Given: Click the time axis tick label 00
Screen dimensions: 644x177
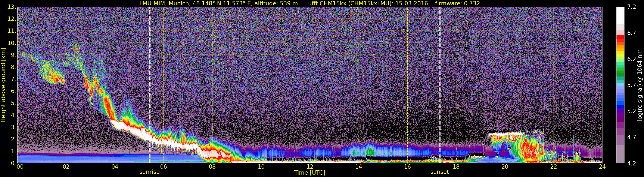Looking at the screenshot, I should point(20,167).
